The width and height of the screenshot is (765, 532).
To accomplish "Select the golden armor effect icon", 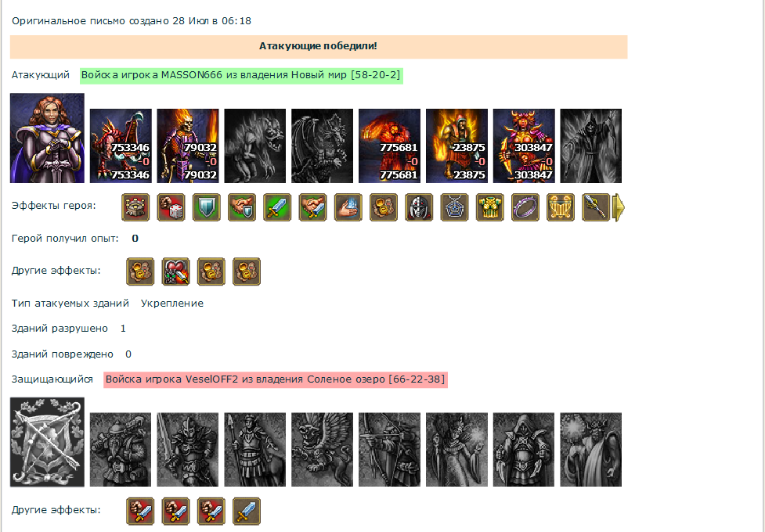I will click(490, 207).
